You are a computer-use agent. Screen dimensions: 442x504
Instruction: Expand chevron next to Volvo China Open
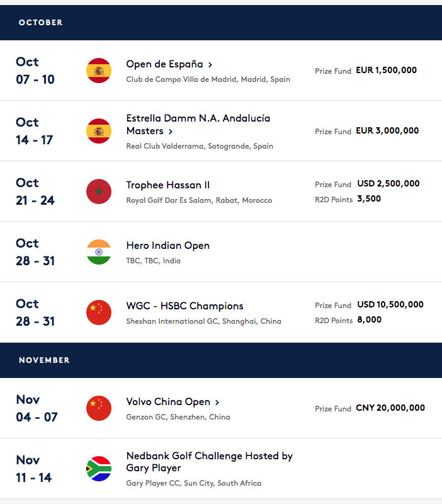tap(217, 403)
